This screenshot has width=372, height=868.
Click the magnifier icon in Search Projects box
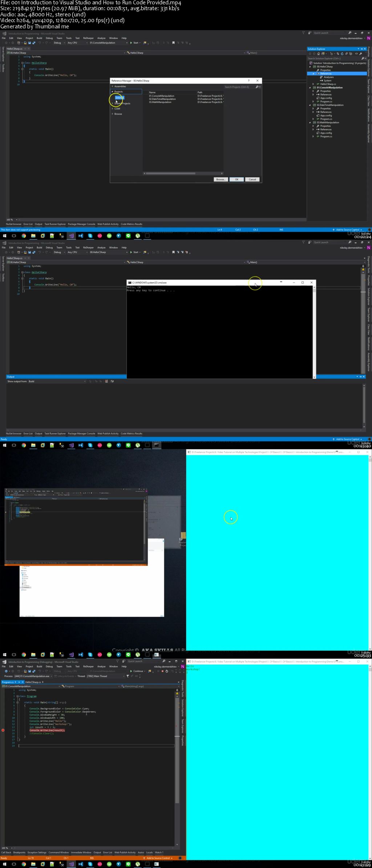click(x=257, y=87)
